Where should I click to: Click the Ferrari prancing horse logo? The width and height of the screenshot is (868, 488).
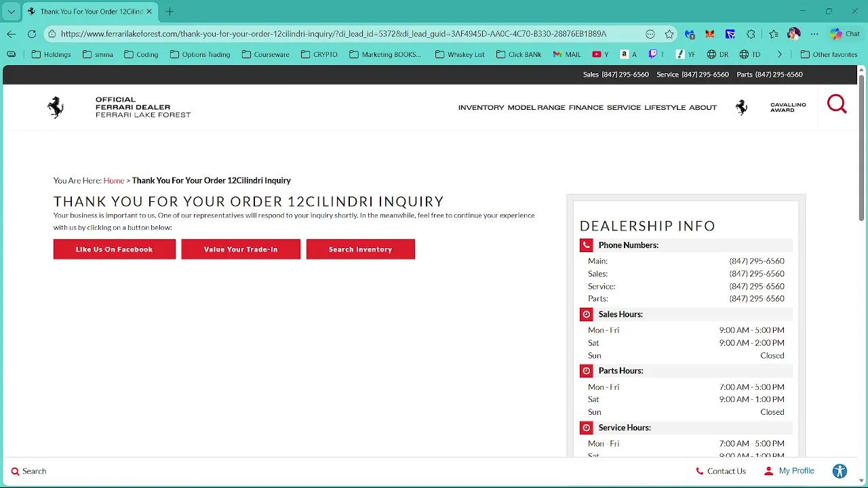pos(56,107)
